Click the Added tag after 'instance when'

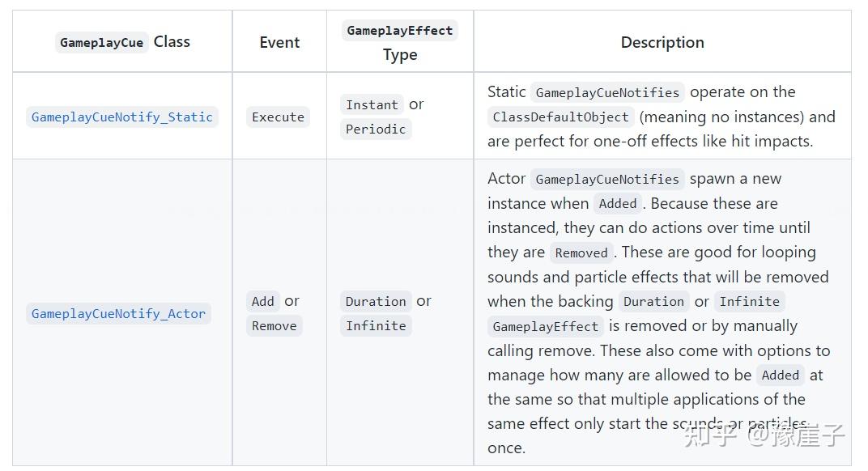coord(618,204)
